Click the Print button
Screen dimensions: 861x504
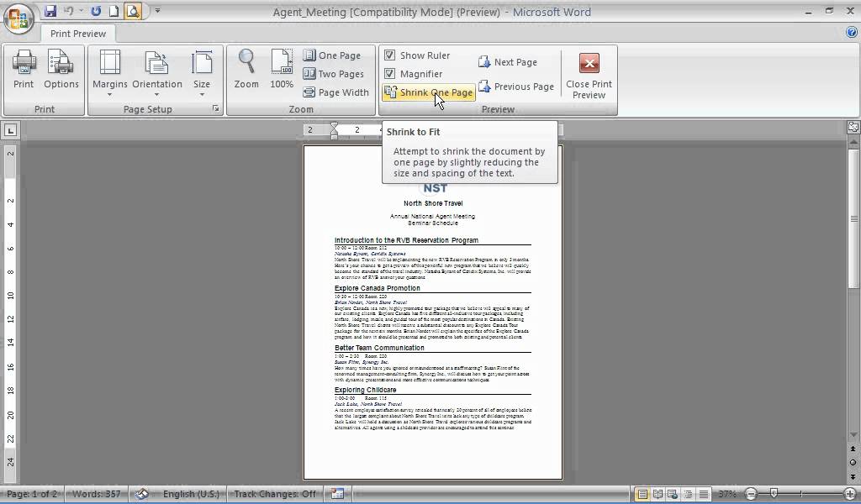click(x=24, y=69)
